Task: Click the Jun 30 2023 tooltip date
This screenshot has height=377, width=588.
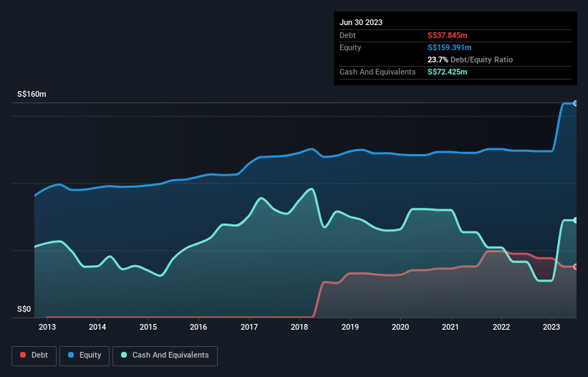Action: [x=361, y=22]
